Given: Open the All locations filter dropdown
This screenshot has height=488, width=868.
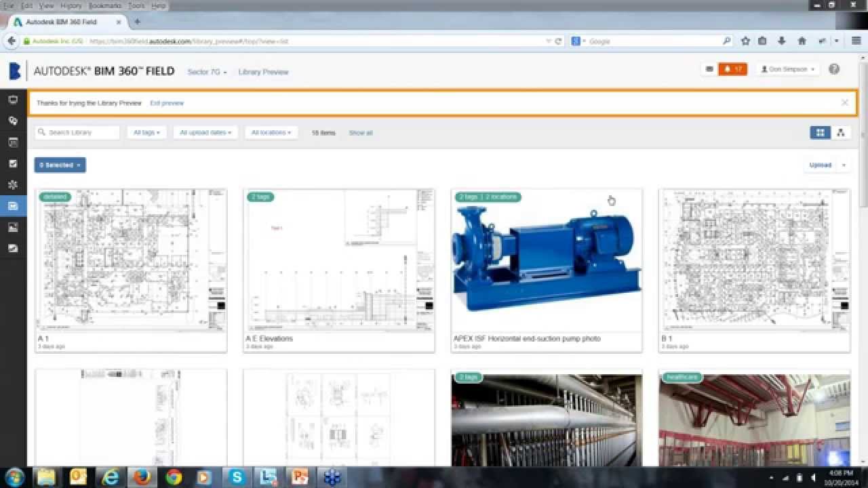Looking at the screenshot, I should (x=271, y=132).
